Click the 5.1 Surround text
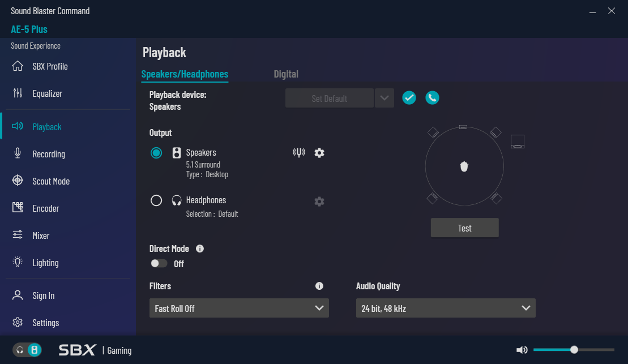The width and height of the screenshot is (628, 364). 203,165
